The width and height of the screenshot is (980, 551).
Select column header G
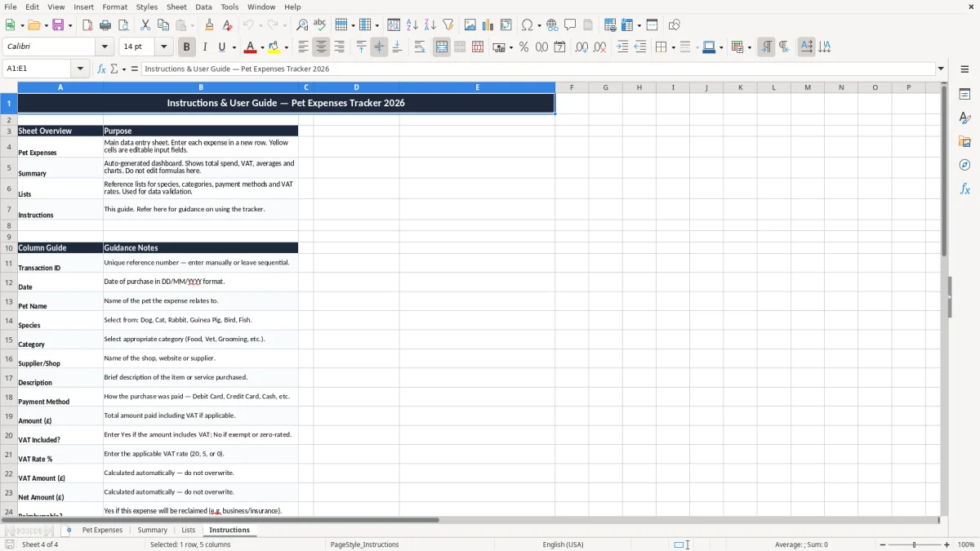click(x=605, y=87)
